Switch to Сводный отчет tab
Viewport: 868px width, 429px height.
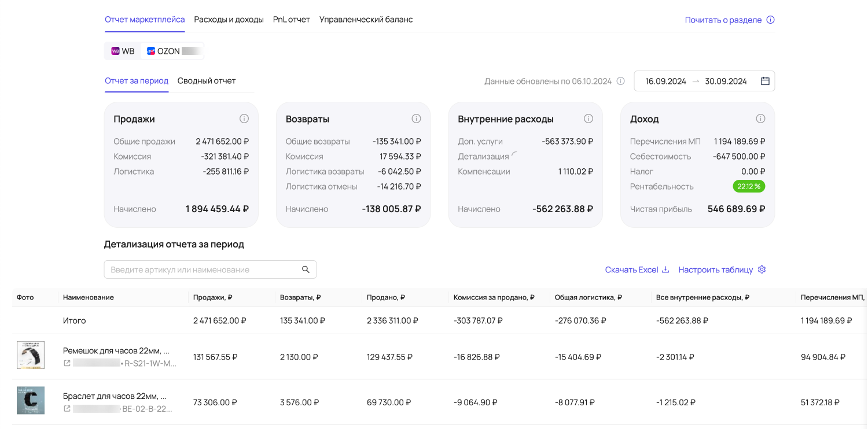(x=207, y=81)
